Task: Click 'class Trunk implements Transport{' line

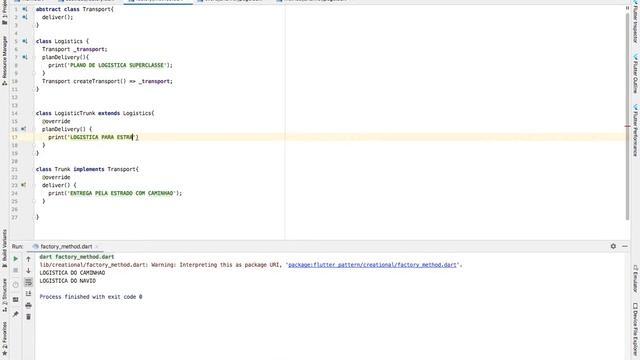Action: point(87,169)
